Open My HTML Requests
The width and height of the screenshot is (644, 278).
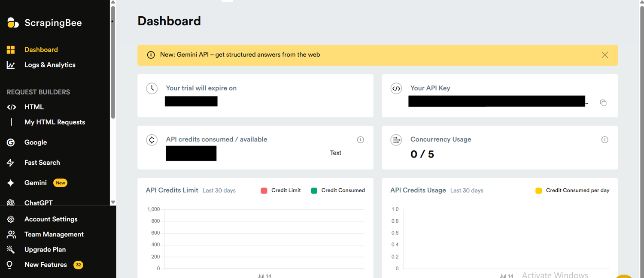(55, 122)
